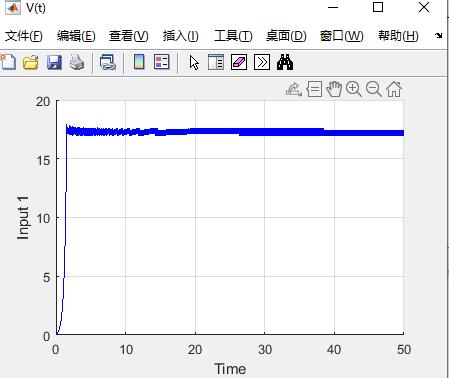Select the Input 1 y-axis label

(23, 218)
